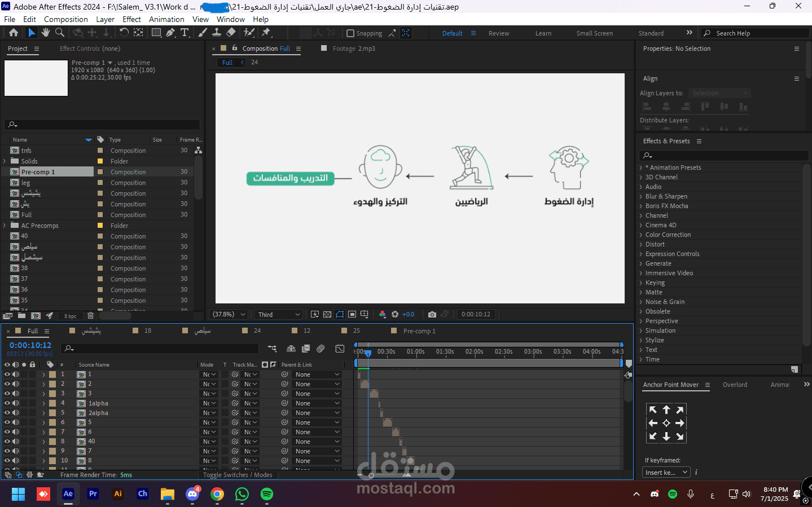Viewport: 812px width, 507px height.
Task: Switch to the Overlord panel tab
Action: 735,385
